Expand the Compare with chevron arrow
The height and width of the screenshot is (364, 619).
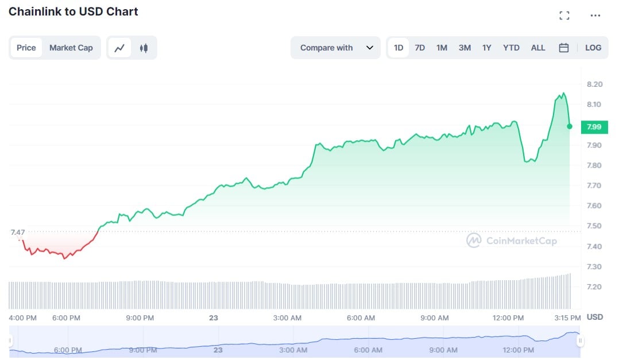point(370,48)
